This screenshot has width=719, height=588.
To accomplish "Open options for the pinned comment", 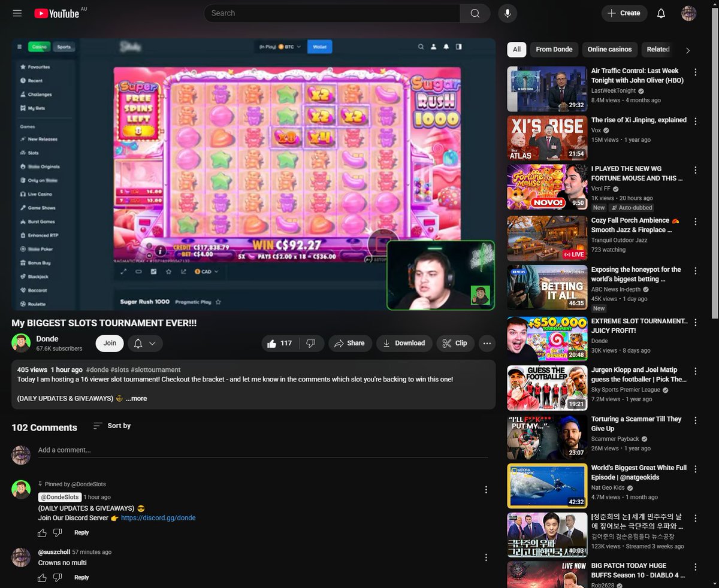I will tap(486, 489).
